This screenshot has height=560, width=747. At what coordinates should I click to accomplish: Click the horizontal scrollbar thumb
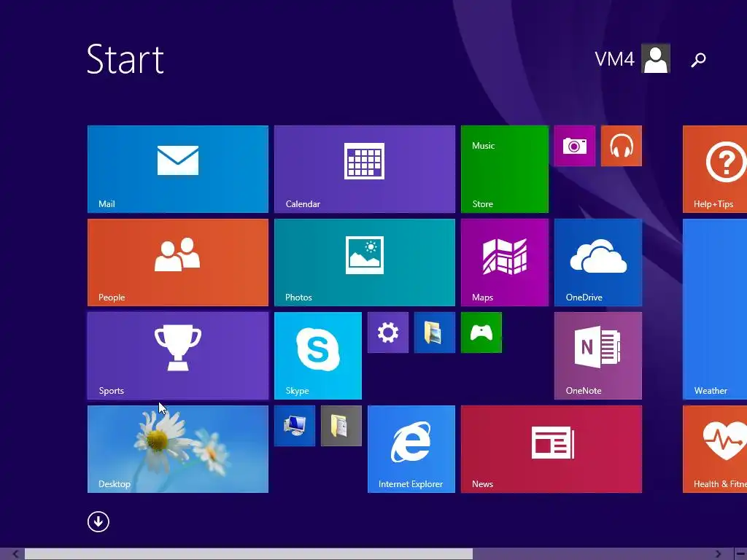pyautogui.click(x=249, y=554)
